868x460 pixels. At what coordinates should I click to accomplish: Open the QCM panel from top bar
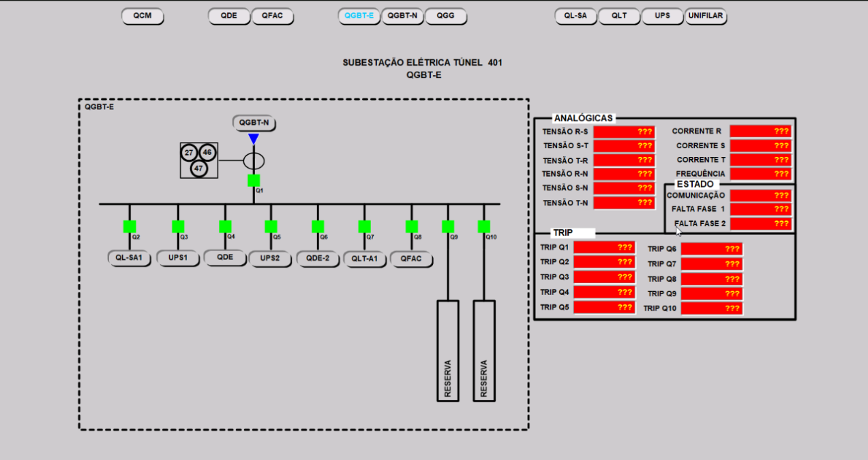143,16
